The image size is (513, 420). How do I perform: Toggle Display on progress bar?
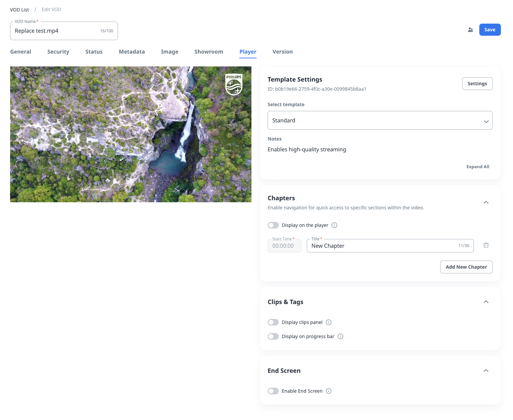click(273, 336)
